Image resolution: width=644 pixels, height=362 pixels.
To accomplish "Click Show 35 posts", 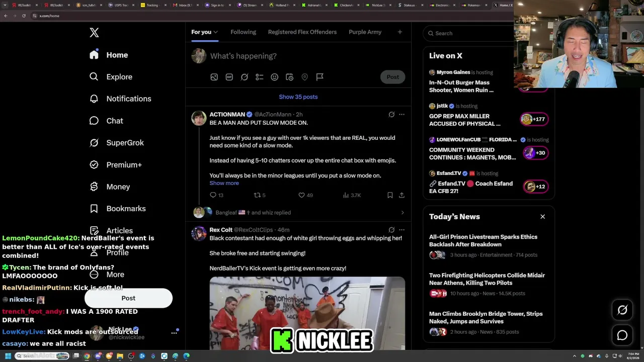I will [298, 97].
